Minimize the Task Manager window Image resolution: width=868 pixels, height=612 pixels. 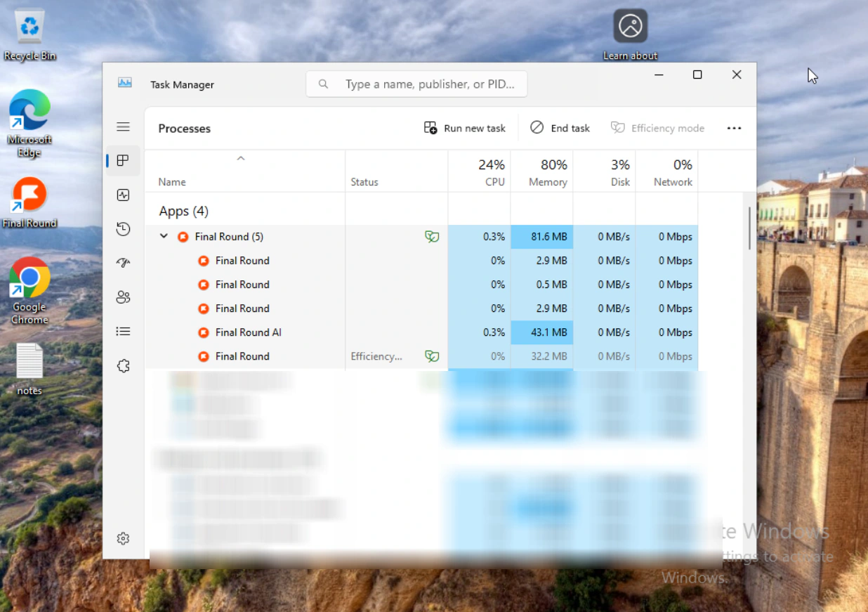pos(659,74)
